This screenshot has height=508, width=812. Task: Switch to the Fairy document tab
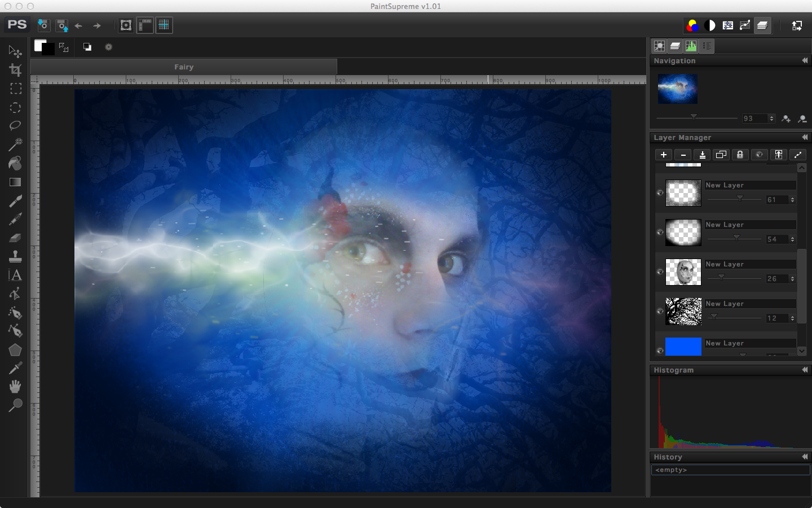[x=184, y=67]
